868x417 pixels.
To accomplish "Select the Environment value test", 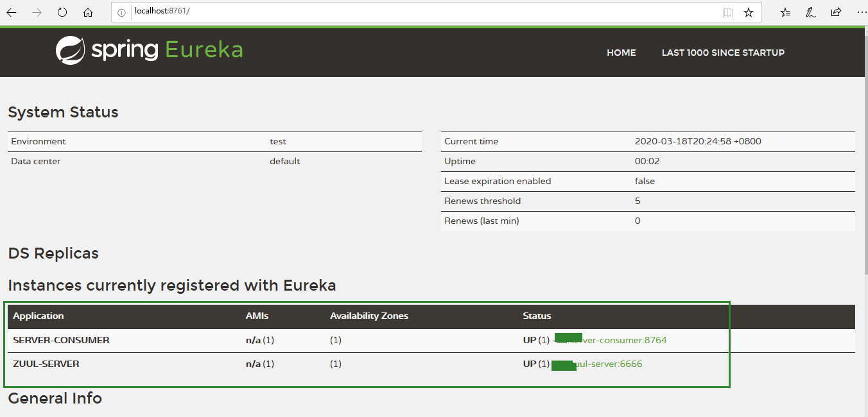I will coord(278,141).
